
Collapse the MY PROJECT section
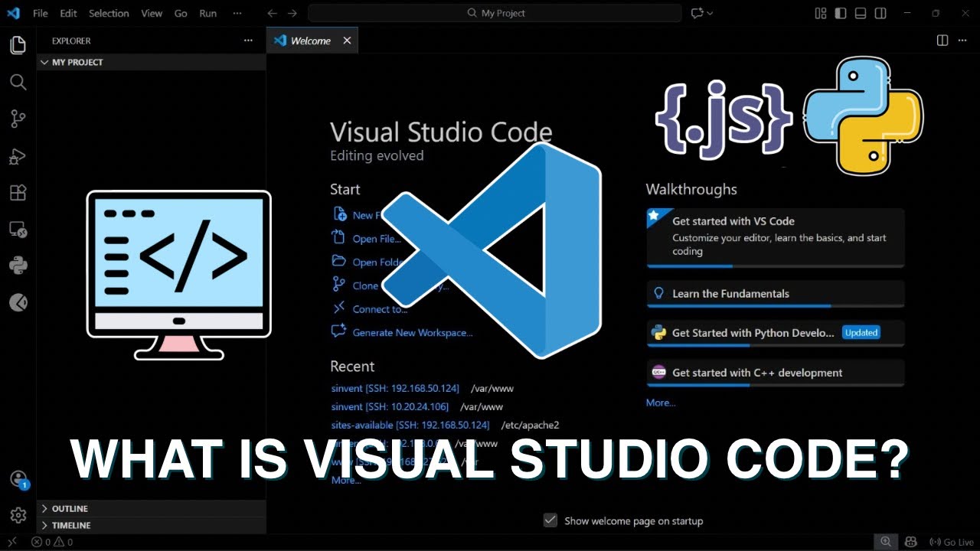tap(152, 62)
